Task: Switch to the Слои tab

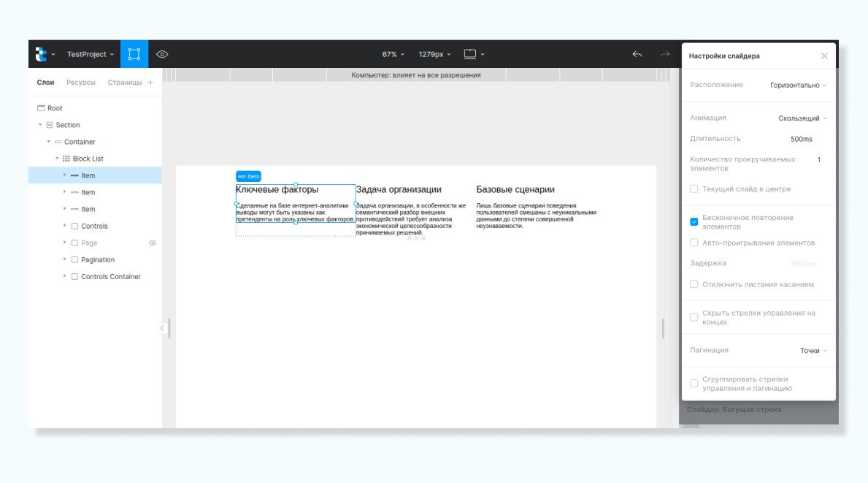Action: coord(45,83)
